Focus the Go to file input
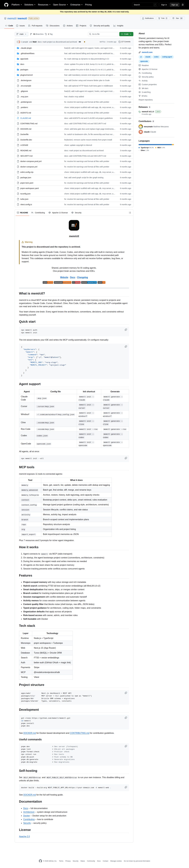 [103, 34]
